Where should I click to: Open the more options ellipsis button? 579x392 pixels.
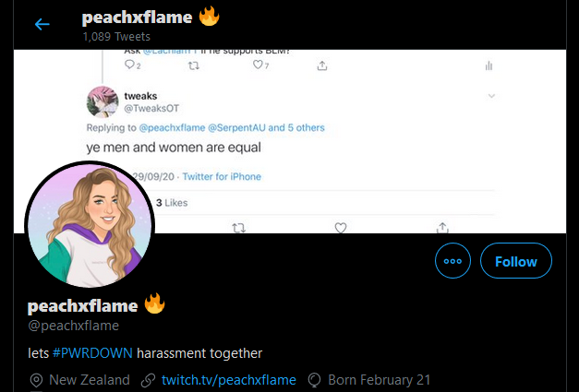pos(452,261)
